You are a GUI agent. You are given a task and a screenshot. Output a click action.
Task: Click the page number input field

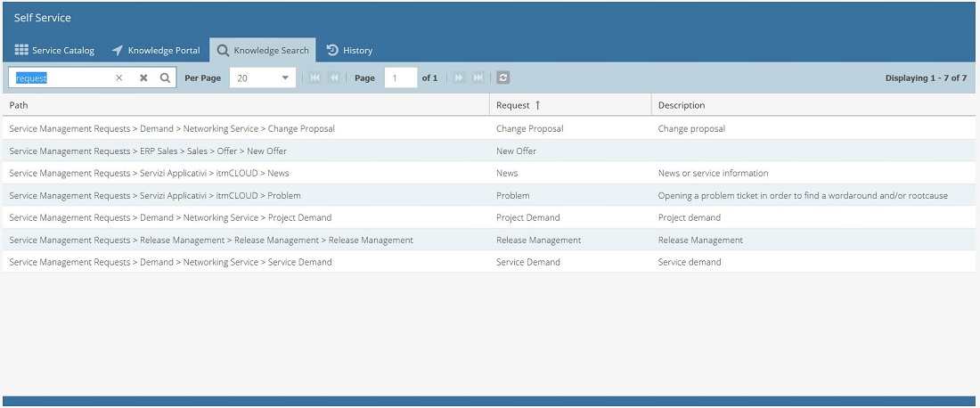tap(400, 78)
